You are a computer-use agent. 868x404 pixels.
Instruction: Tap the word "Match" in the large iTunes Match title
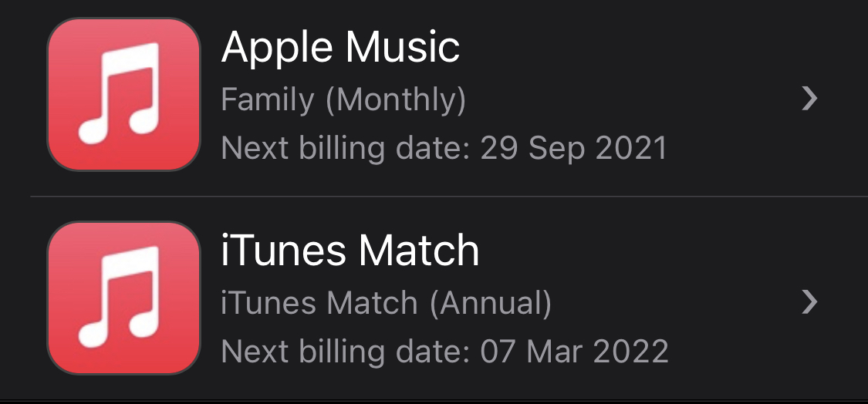pyautogui.click(x=418, y=251)
